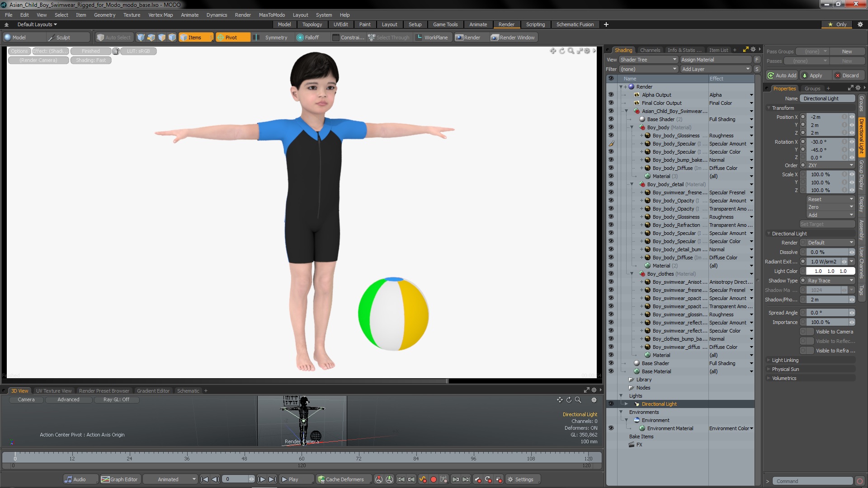Switch to the Channels tab
Screen dimensions: 868x488
(650, 50)
